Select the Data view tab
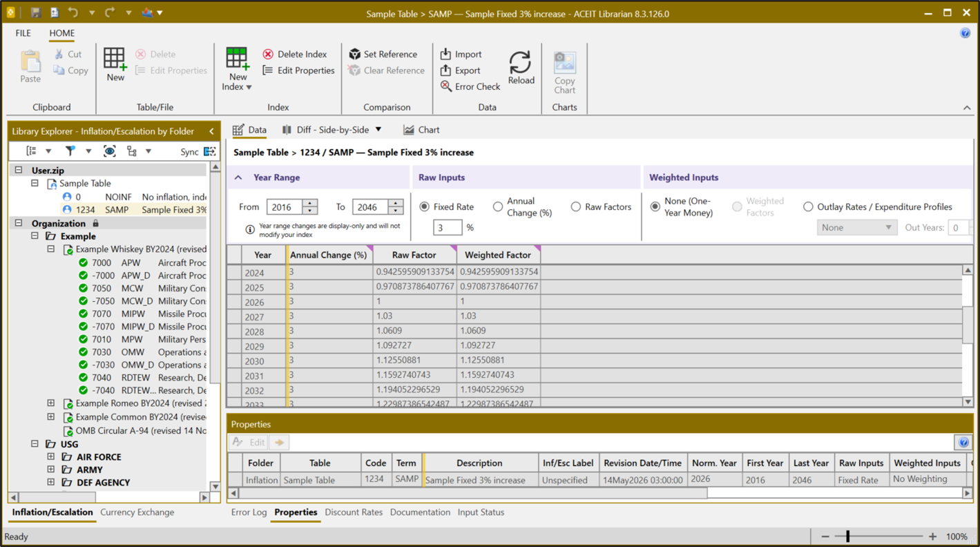 (250, 130)
